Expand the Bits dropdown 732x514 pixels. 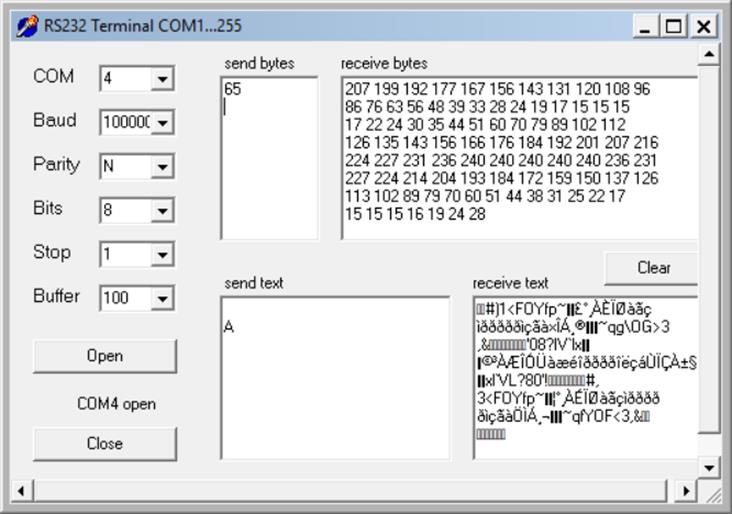coord(162,211)
